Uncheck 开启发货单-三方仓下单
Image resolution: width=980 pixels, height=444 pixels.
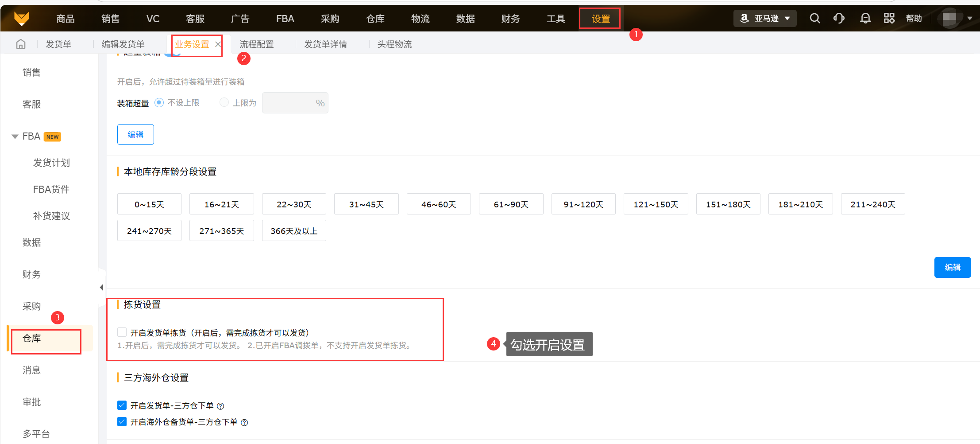click(122, 405)
